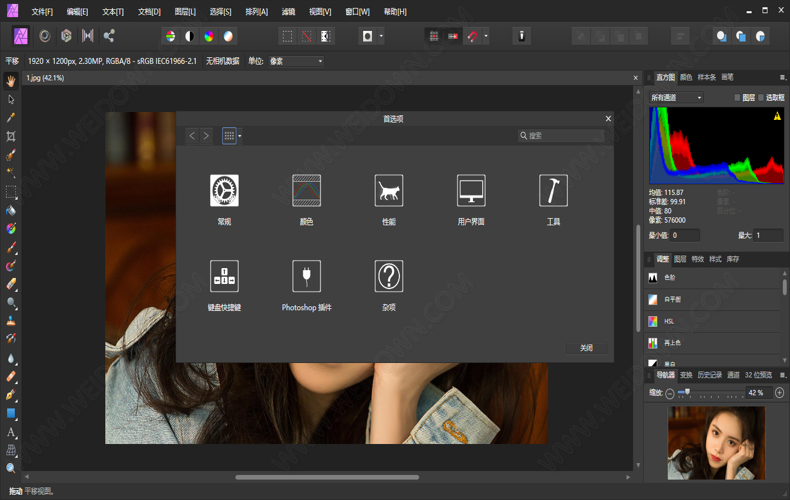Switch to the Develop persona icon
Image resolution: width=790 pixels, height=500 pixels.
[66, 36]
